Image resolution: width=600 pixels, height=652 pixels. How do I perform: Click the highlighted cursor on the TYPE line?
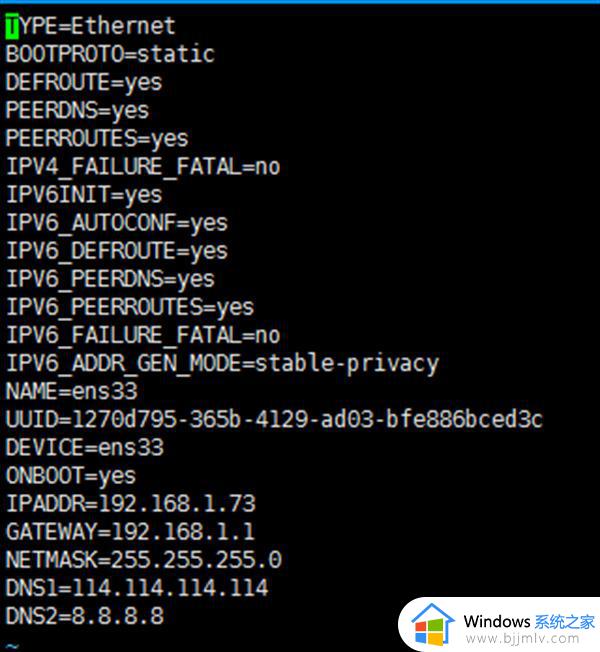[11, 25]
